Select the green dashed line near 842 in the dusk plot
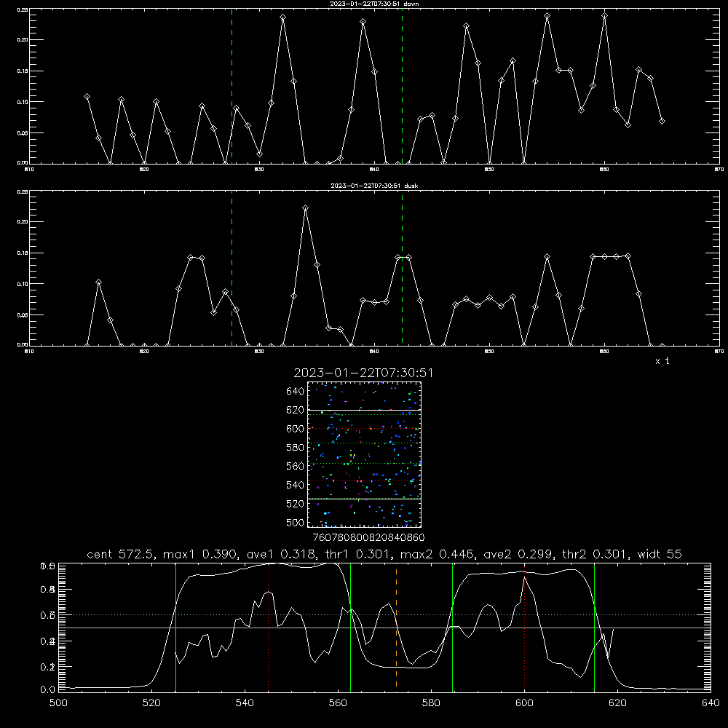 coord(402,268)
